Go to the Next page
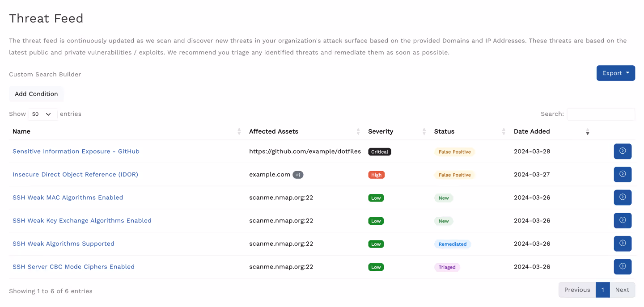644x307 pixels. pos(622,290)
